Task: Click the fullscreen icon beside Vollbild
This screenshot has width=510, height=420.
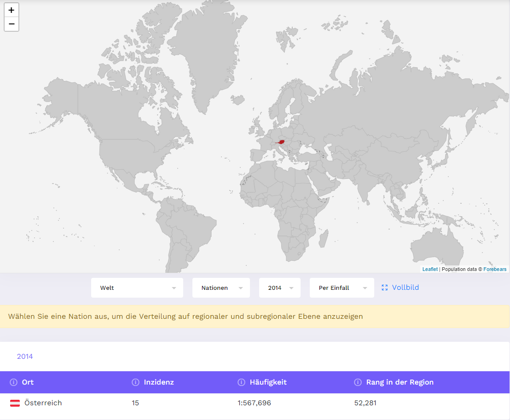Action: 385,288
